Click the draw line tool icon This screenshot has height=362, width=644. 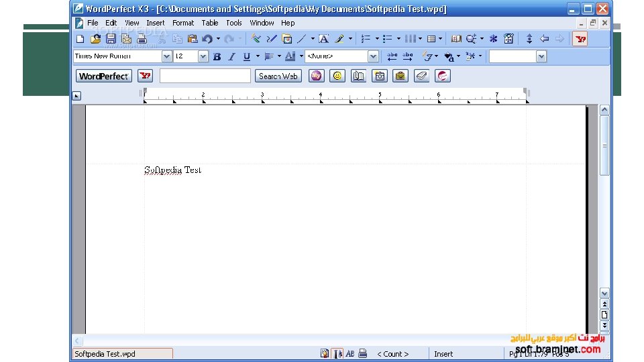pos(302,39)
